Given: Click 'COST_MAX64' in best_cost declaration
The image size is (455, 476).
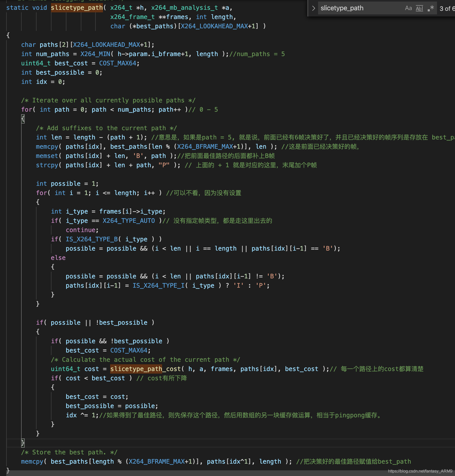Looking at the screenshot, I should [x=118, y=63].
